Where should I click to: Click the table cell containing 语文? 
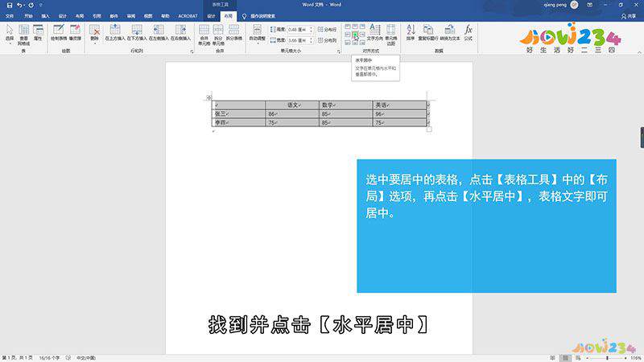pyautogui.click(x=292, y=105)
